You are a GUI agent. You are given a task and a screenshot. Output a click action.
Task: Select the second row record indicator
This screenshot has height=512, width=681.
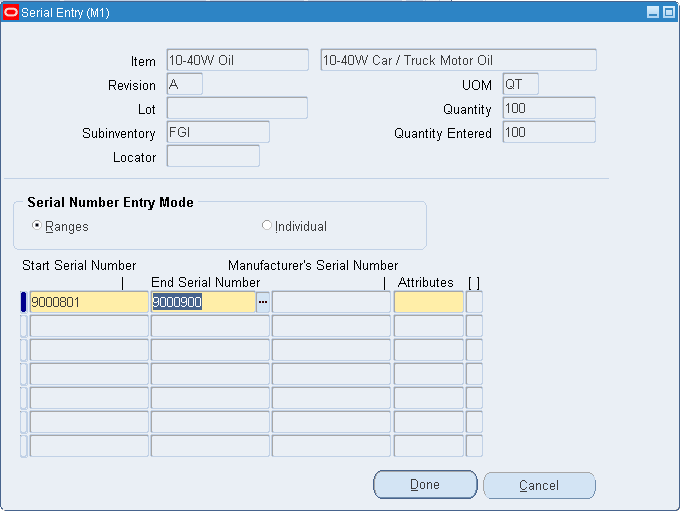23,326
